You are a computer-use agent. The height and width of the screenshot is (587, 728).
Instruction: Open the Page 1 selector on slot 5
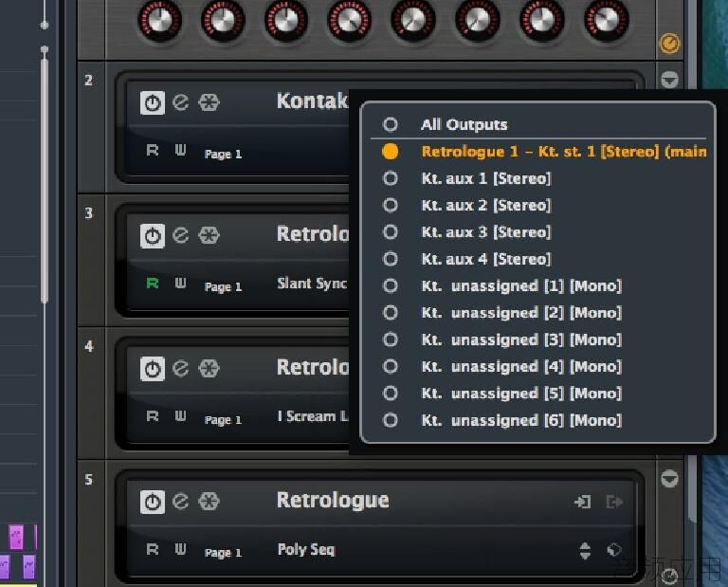pos(223,553)
